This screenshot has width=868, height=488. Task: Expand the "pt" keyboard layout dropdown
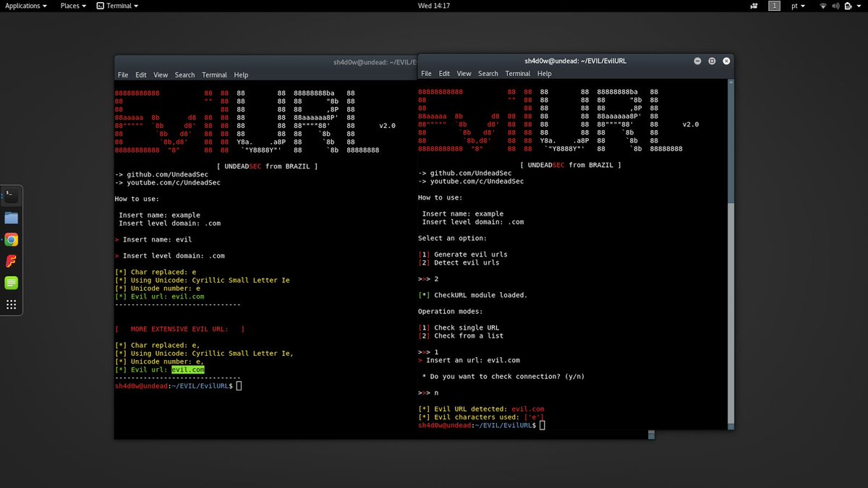point(799,6)
